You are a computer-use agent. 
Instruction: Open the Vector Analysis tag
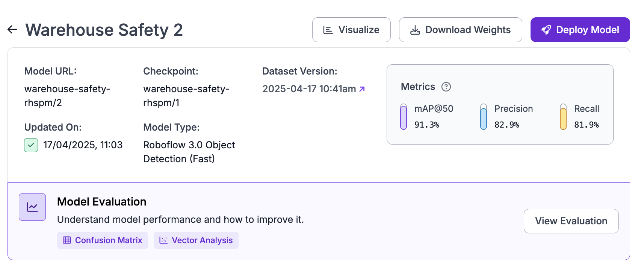point(196,240)
